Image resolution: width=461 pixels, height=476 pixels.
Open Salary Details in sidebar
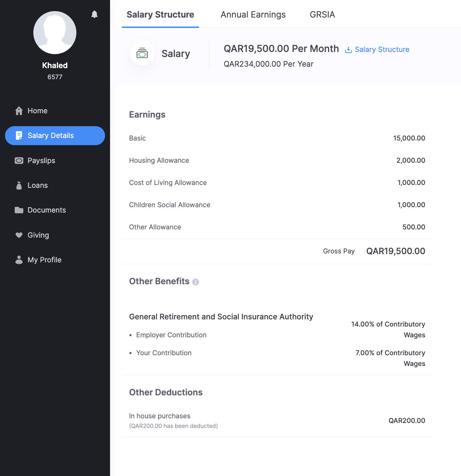tap(55, 135)
